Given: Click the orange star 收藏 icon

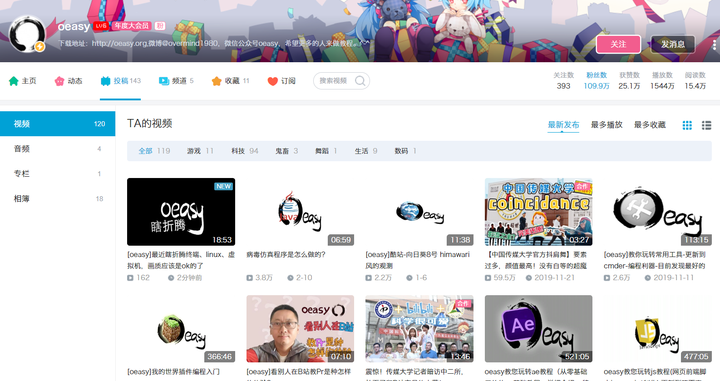Looking at the screenshot, I should (x=216, y=81).
